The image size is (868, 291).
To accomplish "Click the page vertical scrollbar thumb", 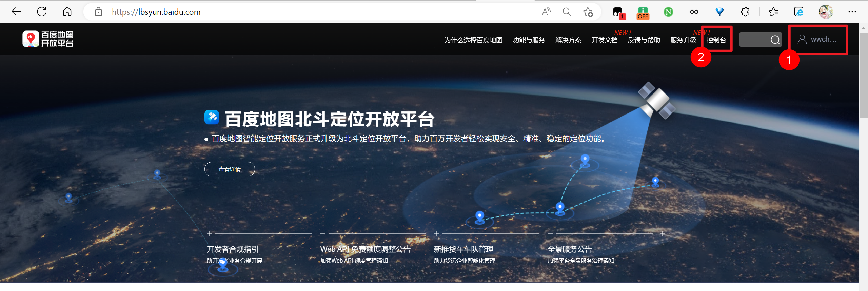I will [x=863, y=76].
